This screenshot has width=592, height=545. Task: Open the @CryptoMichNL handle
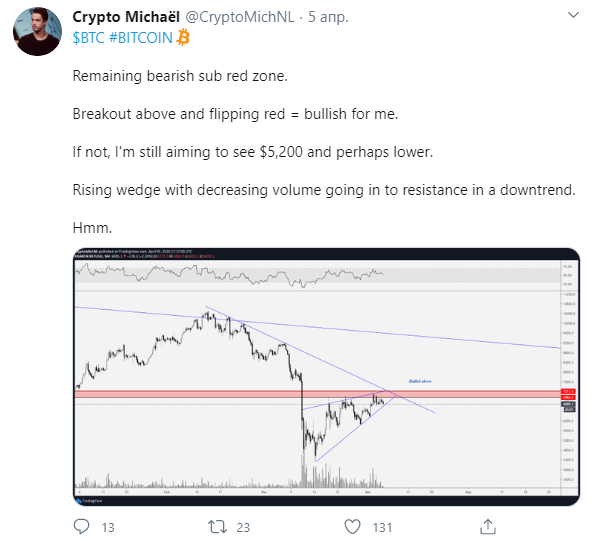(240, 17)
